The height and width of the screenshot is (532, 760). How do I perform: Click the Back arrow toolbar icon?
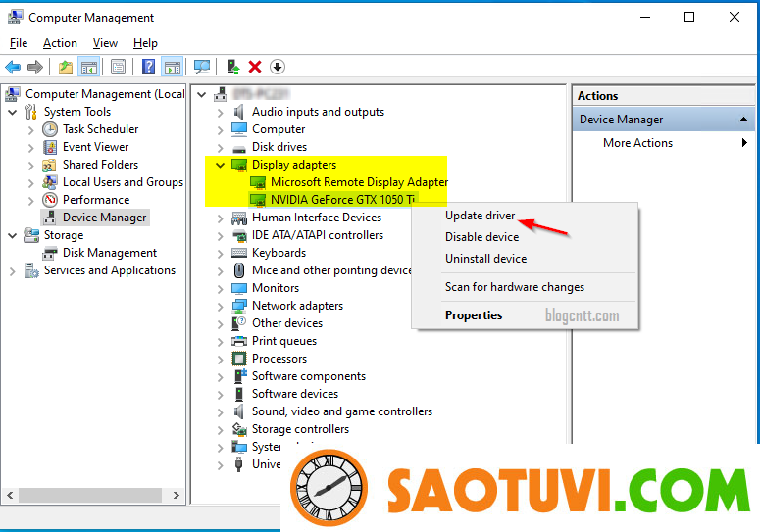coord(13,67)
